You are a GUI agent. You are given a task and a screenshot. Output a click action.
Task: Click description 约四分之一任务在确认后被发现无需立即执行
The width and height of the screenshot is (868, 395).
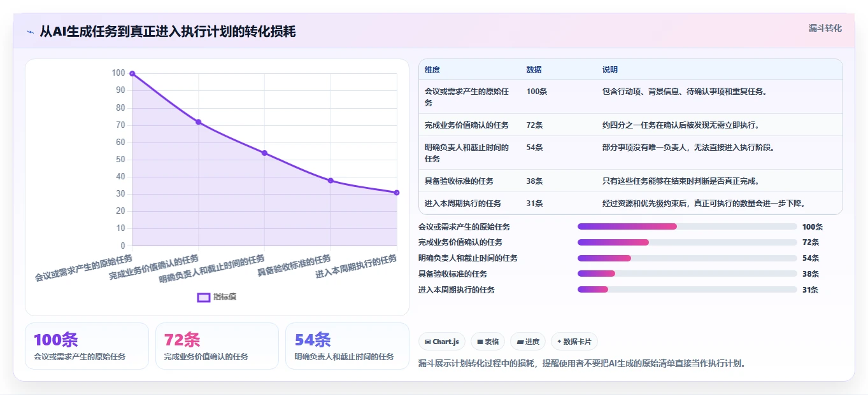click(x=681, y=125)
